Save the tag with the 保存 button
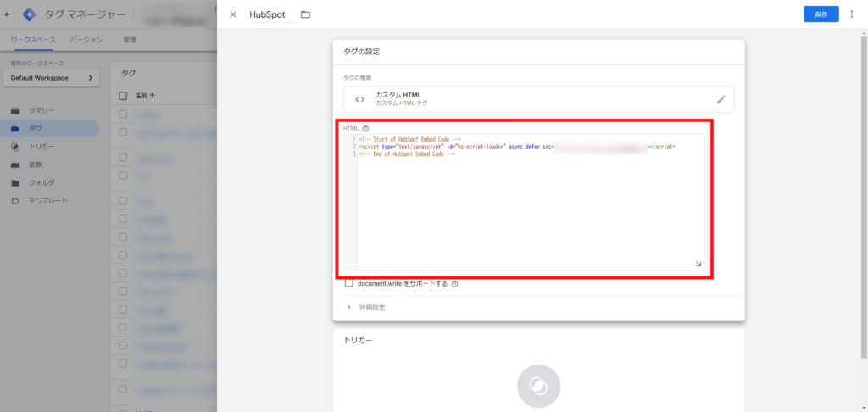This screenshot has width=868, height=412. [x=821, y=14]
